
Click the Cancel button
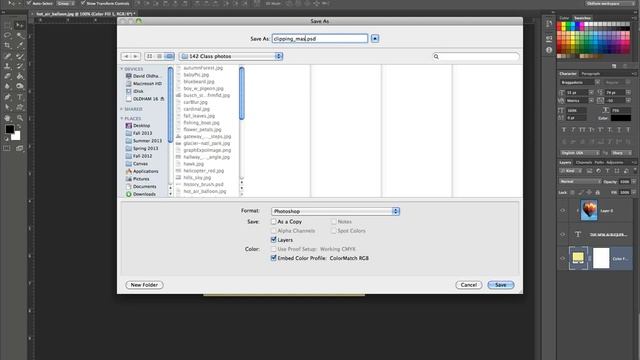pos(469,285)
